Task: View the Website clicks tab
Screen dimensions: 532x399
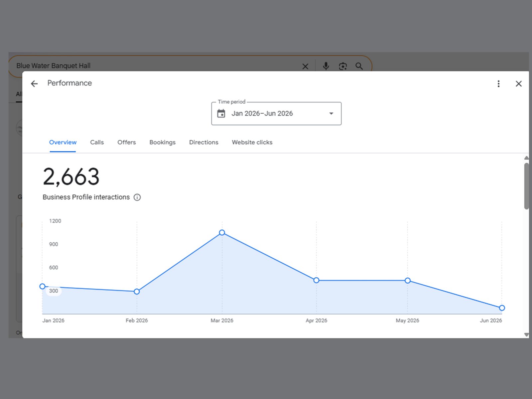Action: pos(252,142)
